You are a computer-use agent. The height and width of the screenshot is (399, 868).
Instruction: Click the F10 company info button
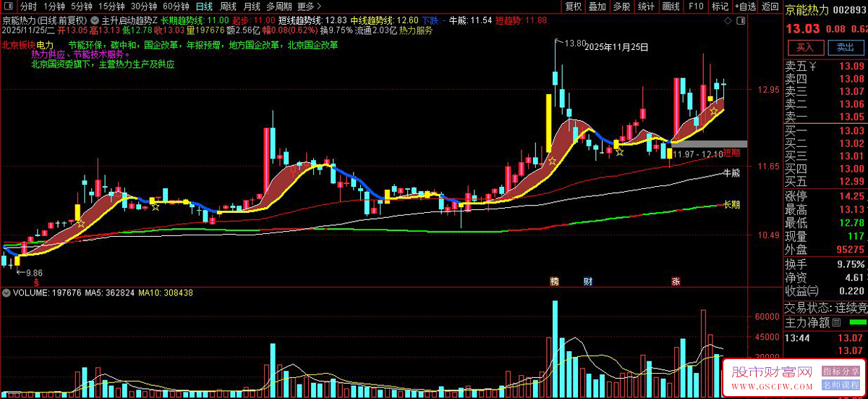696,7
